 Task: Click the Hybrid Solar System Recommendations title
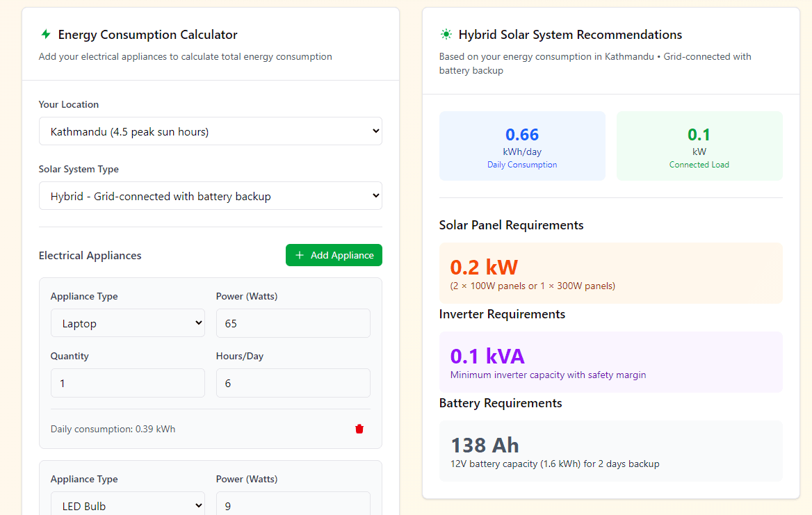tap(570, 35)
